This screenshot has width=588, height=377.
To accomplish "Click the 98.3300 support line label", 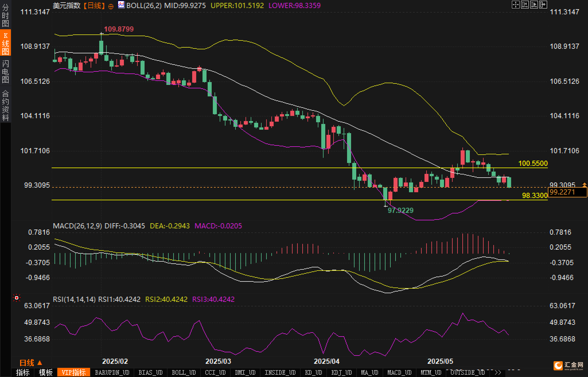I will (535, 195).
